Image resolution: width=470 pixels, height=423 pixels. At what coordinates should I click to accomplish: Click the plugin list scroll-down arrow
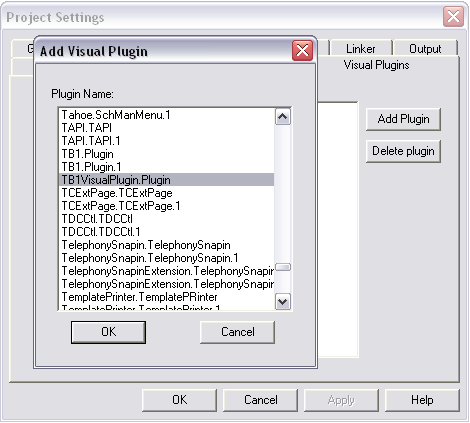[x=283, y=302]
